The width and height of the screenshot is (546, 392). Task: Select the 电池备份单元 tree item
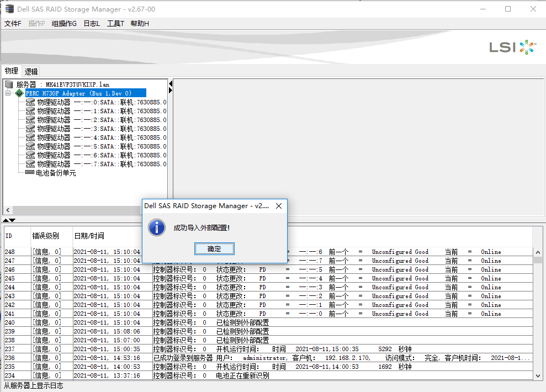56,173
